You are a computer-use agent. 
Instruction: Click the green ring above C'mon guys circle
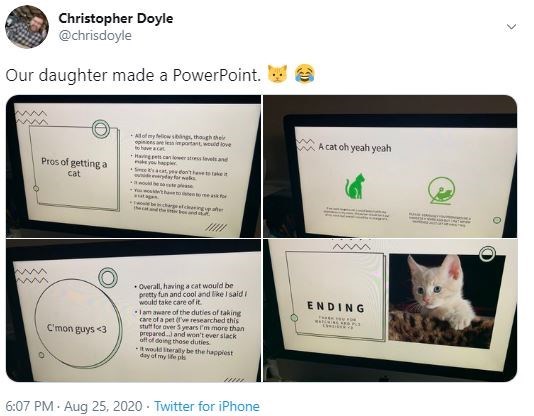[108, 277]
